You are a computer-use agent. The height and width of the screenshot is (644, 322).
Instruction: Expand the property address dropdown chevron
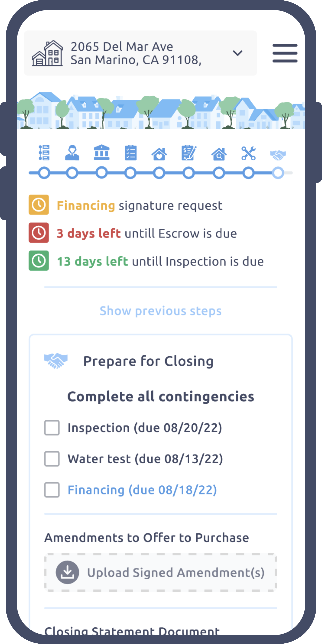tap(237, 53)
